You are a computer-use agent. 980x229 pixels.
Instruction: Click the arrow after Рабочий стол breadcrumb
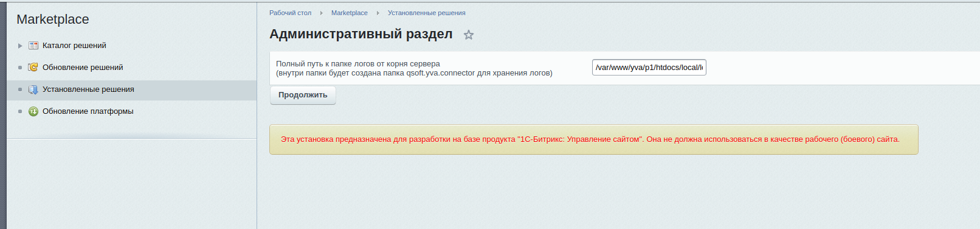(x=321, y=13)
